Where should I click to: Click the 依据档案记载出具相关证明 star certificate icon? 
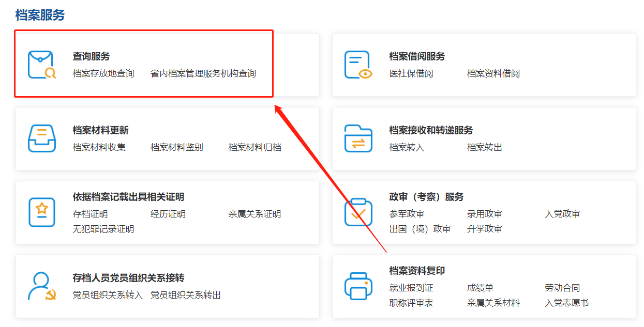tap(41, 212)
